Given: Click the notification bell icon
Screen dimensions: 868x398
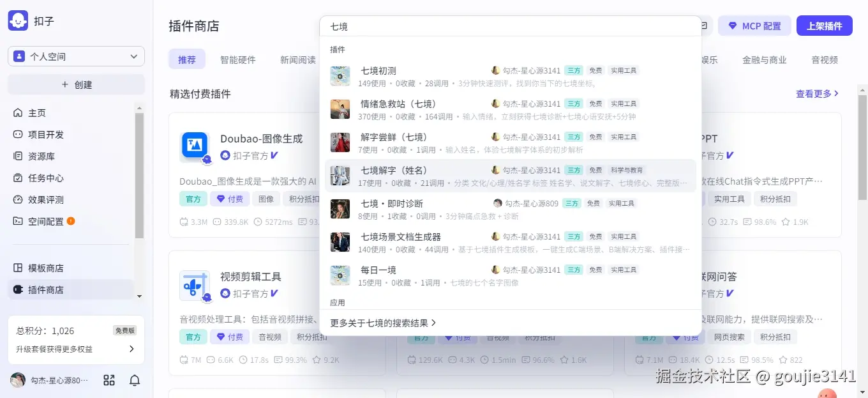Looking at the screenshot, I should pyautogui.click(x=134, y=379).
